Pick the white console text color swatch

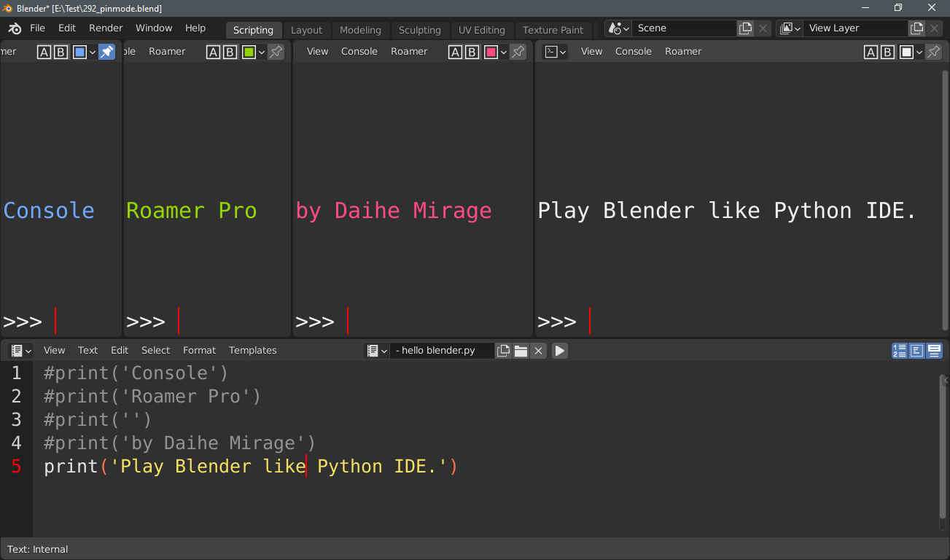906,52
